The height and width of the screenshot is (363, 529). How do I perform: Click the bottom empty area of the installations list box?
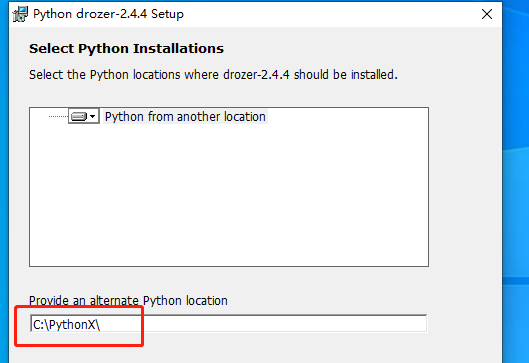click(x=229, y=250)
